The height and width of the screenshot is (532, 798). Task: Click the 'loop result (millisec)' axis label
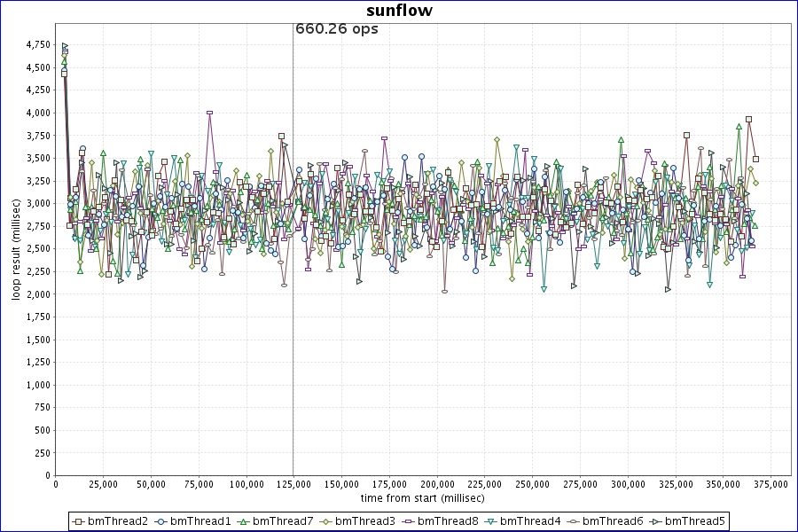click(x=15, y=249)
